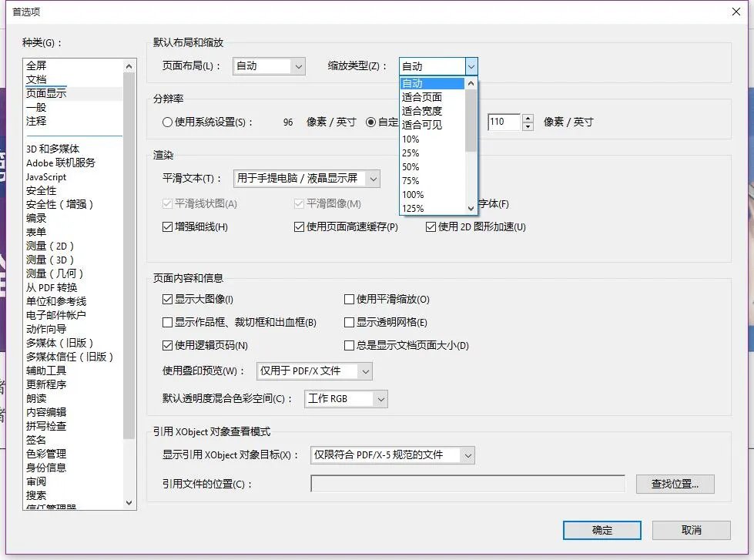Image resolution: width=754 pixels, height=560 pixels.
Task: Enable the 显示透明网格 checkbox
Action: 350,322
